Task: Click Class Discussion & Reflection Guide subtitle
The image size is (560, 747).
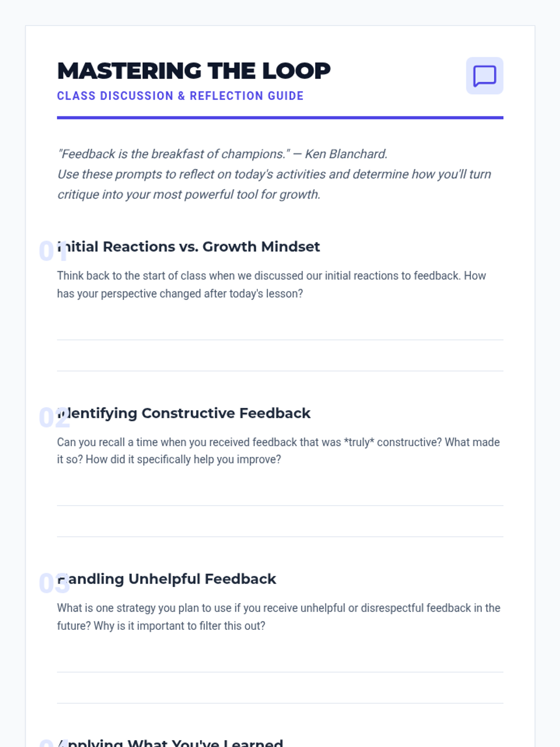Action: [x=180, y=96]
